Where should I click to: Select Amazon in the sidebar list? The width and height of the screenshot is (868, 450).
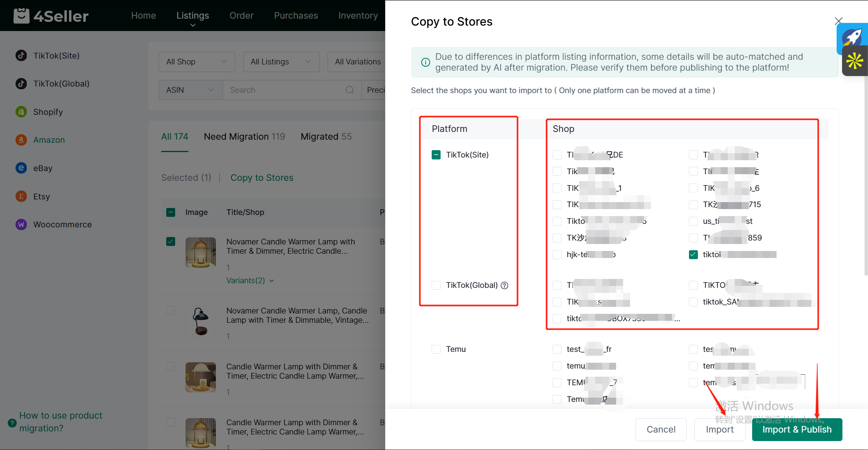pos(49,140)
